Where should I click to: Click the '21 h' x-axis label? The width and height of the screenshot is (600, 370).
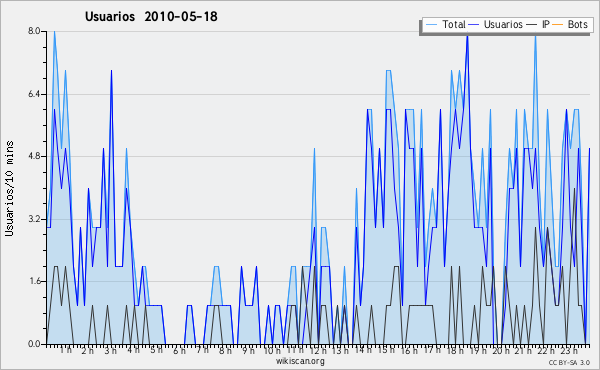tap(523, 351)
